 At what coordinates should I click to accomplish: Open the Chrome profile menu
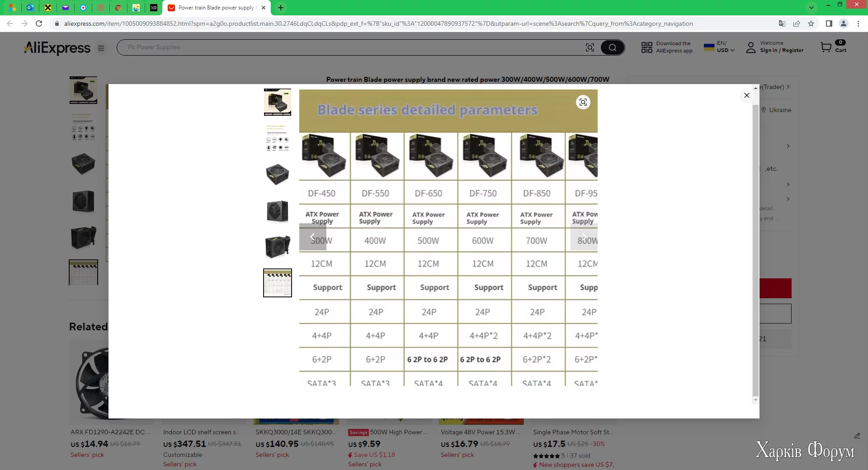pyautogui.click(x=844, y=23)
